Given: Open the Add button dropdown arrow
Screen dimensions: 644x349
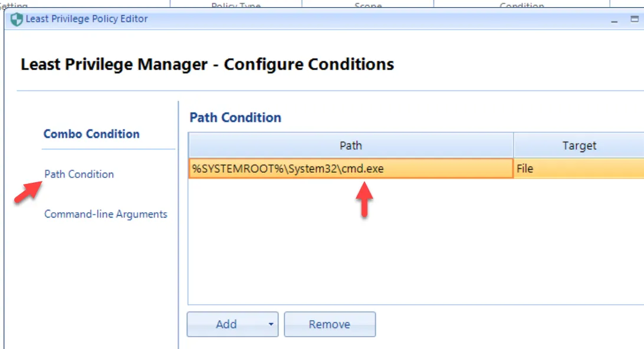Looking at the screenshot, I should pyautogui.click(x=271, y=324).
